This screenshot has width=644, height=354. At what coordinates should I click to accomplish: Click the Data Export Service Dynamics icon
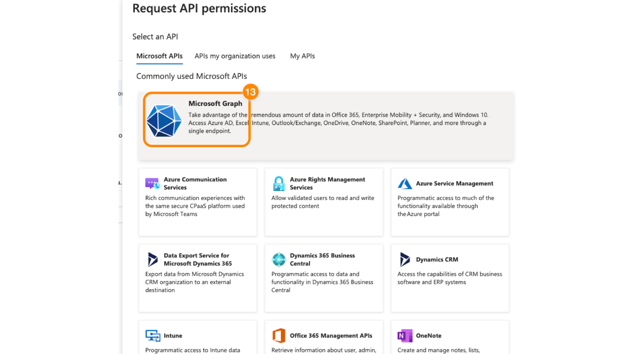153,259
